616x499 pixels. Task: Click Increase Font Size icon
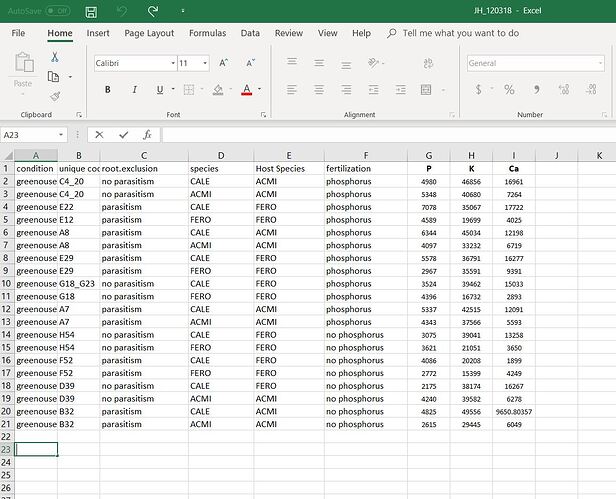coord(224,63)
